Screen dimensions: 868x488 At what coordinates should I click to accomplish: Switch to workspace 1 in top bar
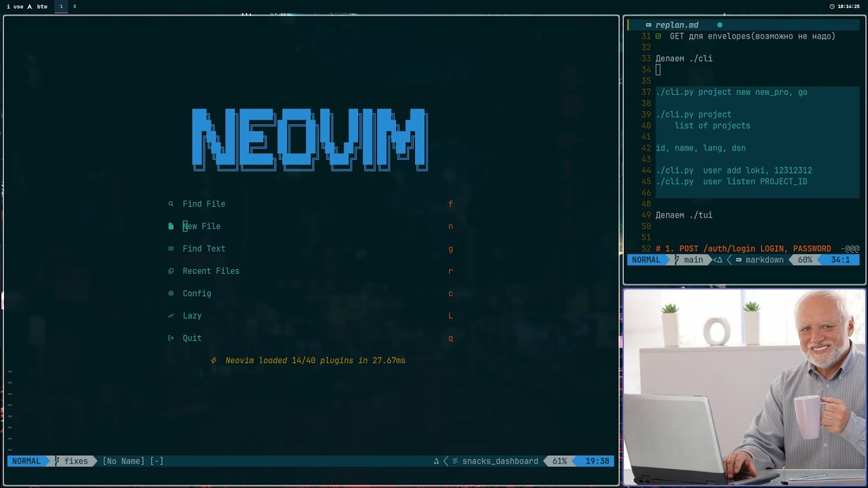point(61,6)
